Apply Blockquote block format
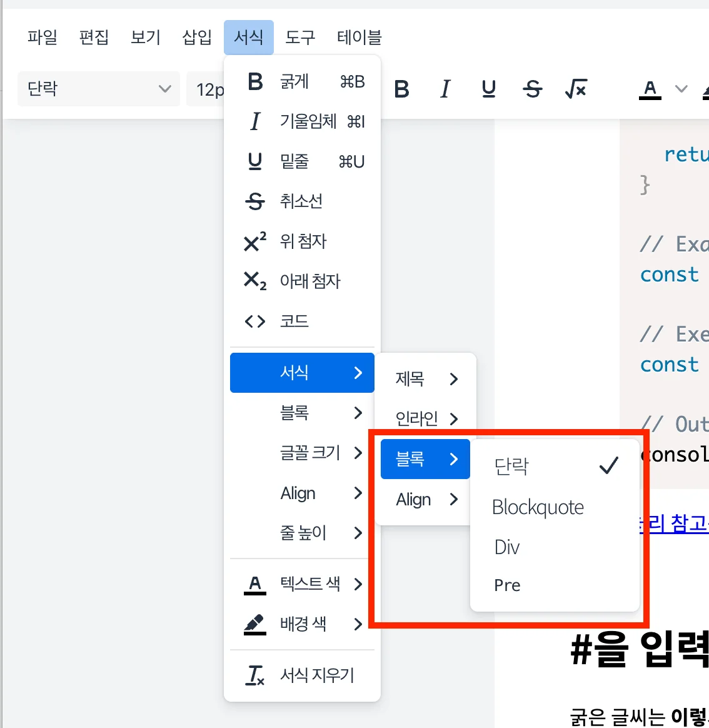The width and height of the screenshot is (709, 728). pos(538,507)
